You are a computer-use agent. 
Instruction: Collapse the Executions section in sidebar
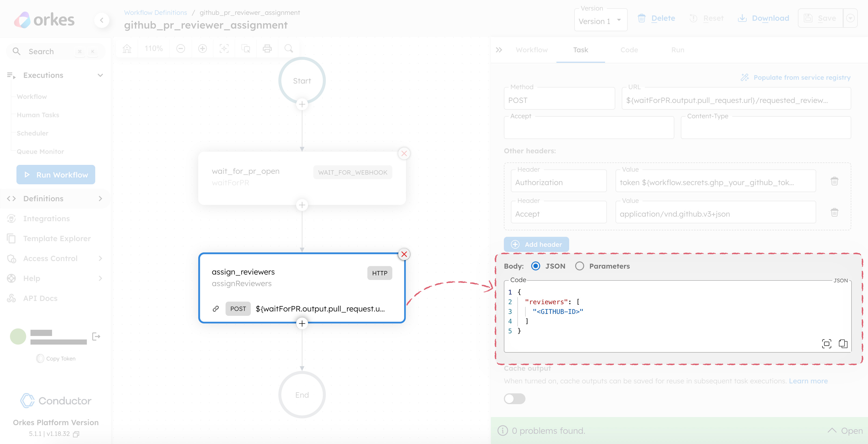click(x=100, y=75)
